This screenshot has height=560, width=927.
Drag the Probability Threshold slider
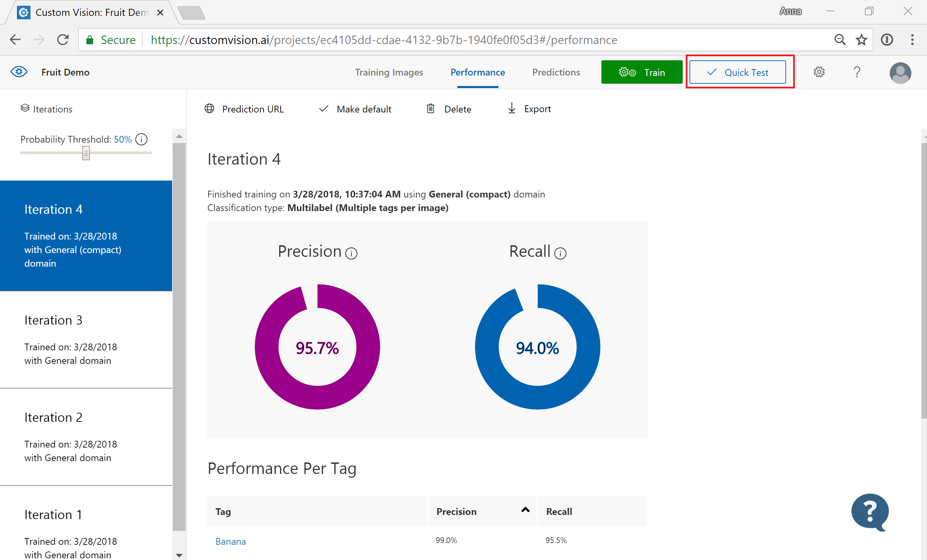[85, 153]
